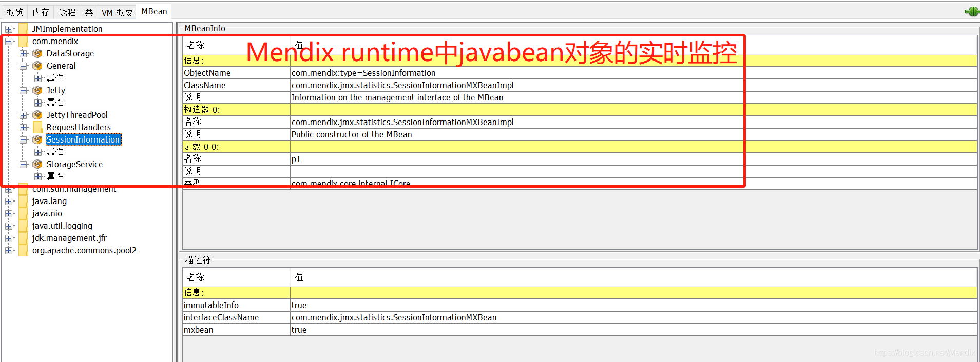This screenshot has height=362, width=980.
Task: Select the JettyThreadPool bean icon
Action: point(37,115)
